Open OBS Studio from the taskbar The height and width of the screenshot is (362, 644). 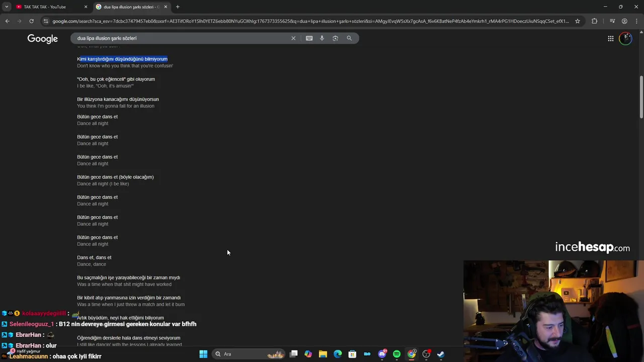[x=427, y=354]
